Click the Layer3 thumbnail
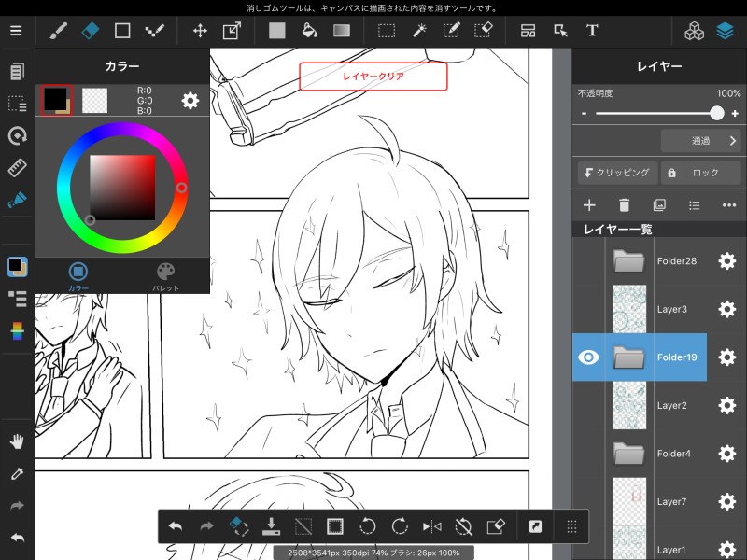This screenshot has width=747, height=560. coord(629,309)
